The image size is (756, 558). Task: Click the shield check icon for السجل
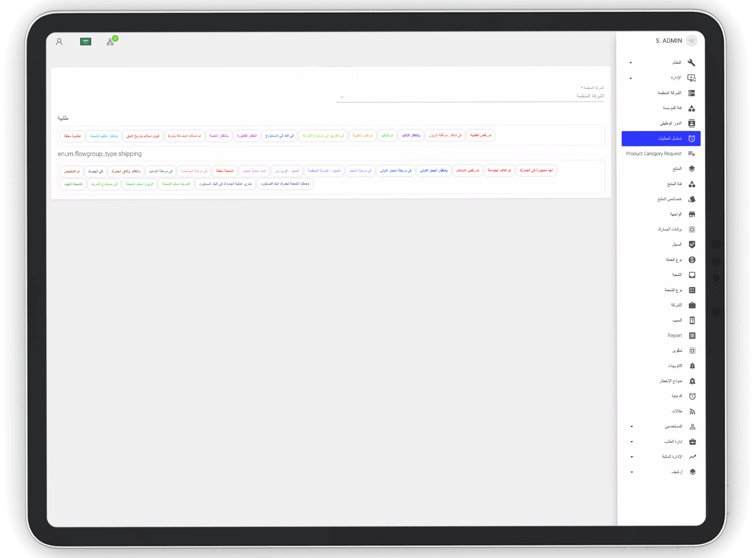click(x=692, y=245)
